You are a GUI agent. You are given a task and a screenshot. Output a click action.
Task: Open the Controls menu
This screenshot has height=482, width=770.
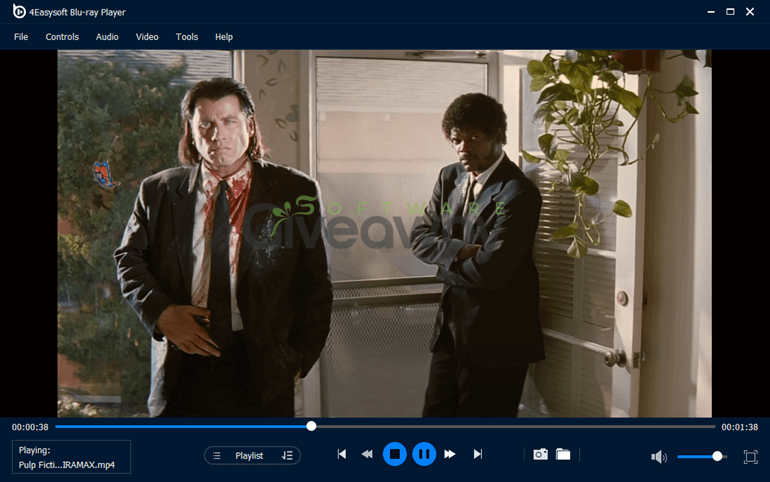62,37
